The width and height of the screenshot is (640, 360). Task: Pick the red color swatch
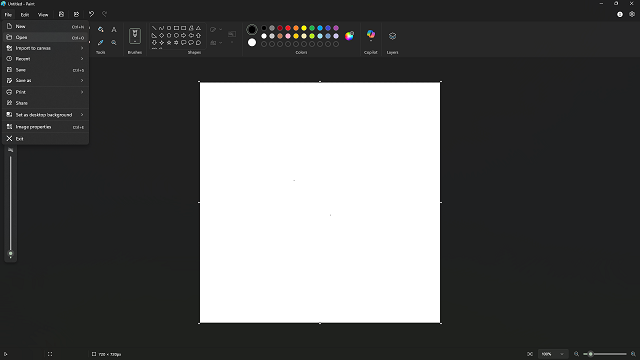tap(288, 28)
